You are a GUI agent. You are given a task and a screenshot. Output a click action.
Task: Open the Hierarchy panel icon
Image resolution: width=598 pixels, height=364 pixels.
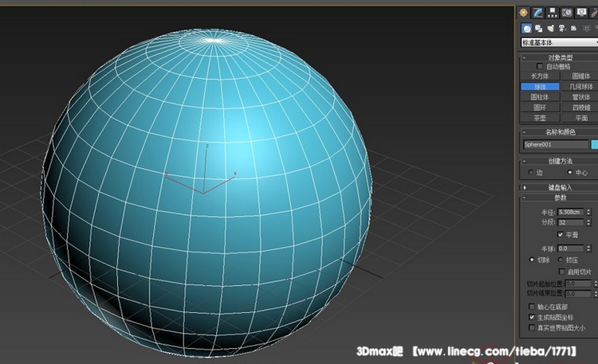point(553,12)
